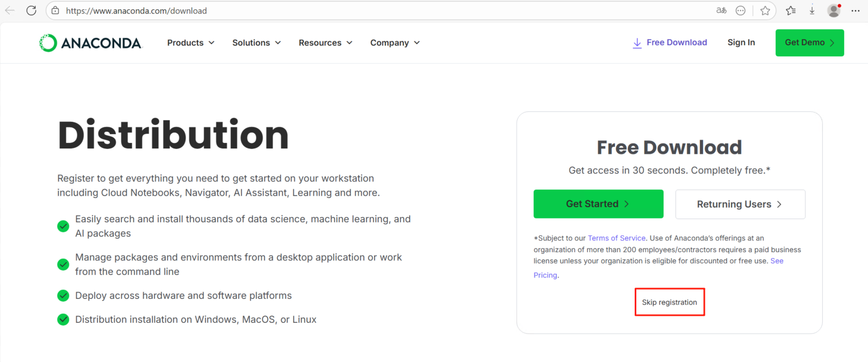The height and width of the screenshot is (362, 868).
Task: Click the Anaconda logo
Action: click(x=90, y=43)
